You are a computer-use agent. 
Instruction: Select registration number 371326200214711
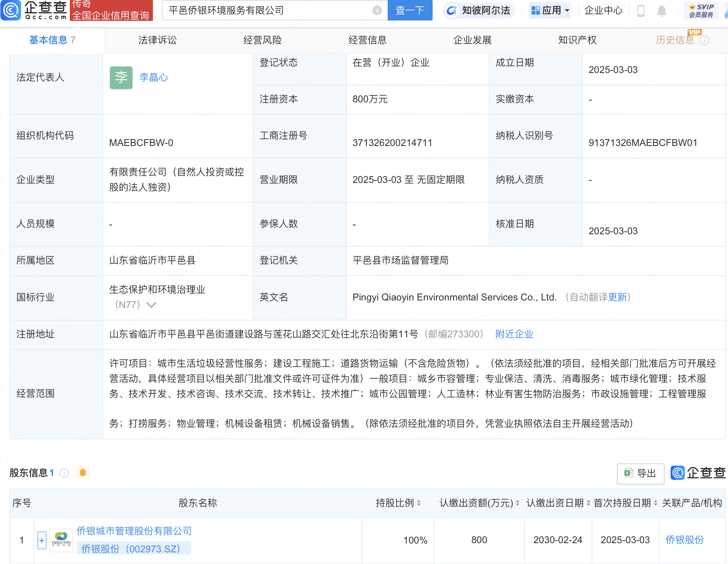tap(392, 143)
